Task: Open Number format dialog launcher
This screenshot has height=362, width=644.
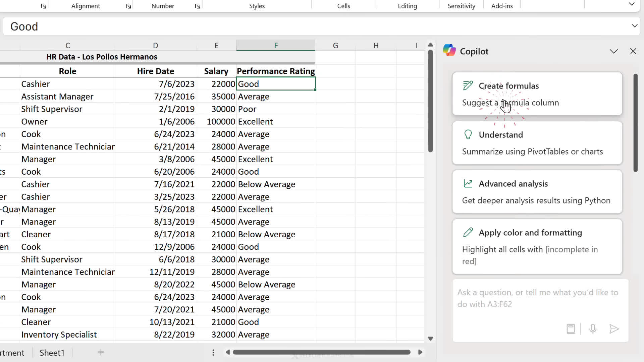Action: [x=198, y=6]
